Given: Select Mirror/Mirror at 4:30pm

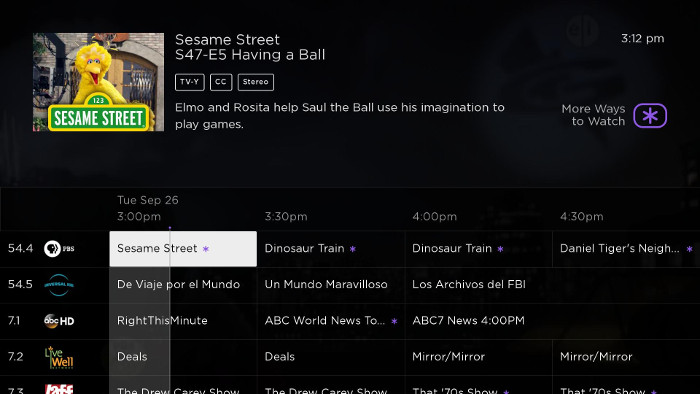Looking at the screenshot, I should (x=626, y=357).
